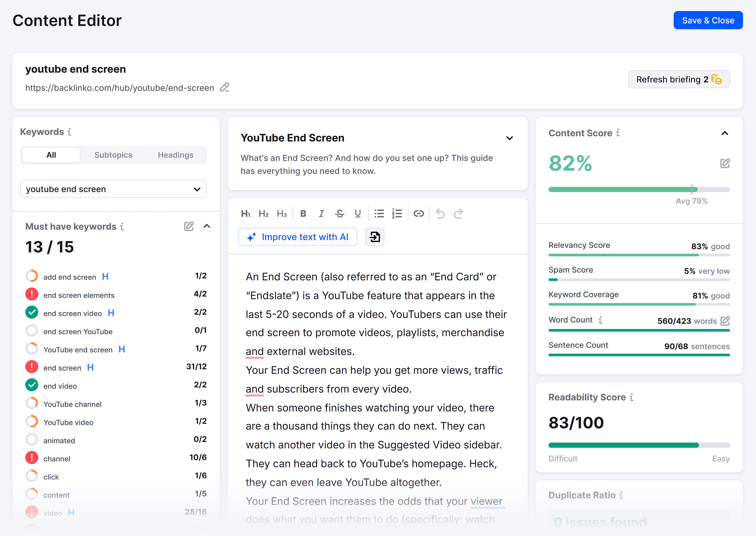Apply Heading 2 formatting
This screenshot has width=756, height=536.
click(x=263, y=214)
